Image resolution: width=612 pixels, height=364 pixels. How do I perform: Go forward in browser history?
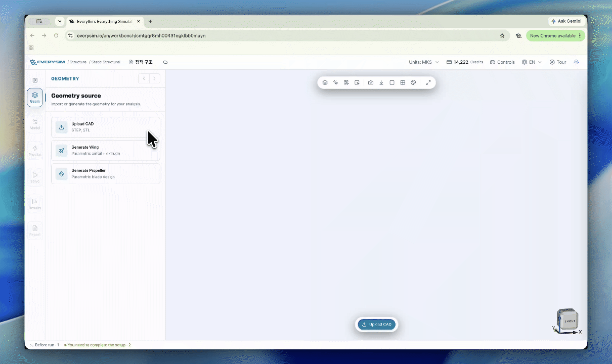[x=44, y=36]
